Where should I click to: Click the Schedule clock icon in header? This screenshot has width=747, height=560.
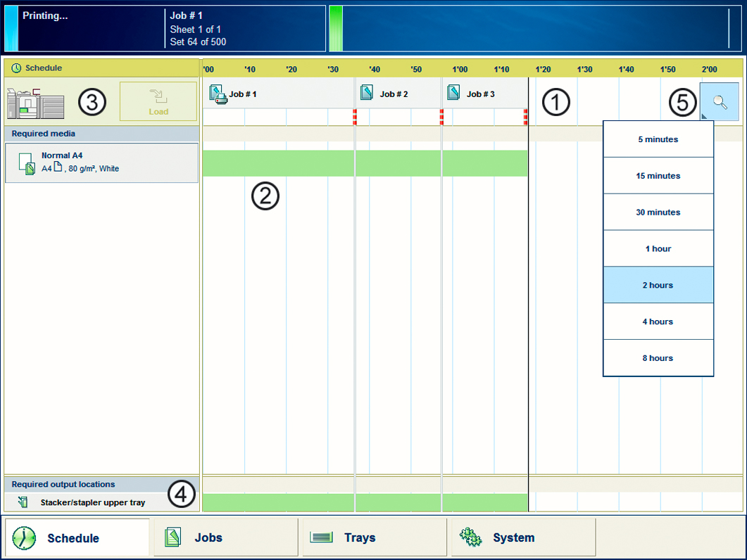point(16,68)
